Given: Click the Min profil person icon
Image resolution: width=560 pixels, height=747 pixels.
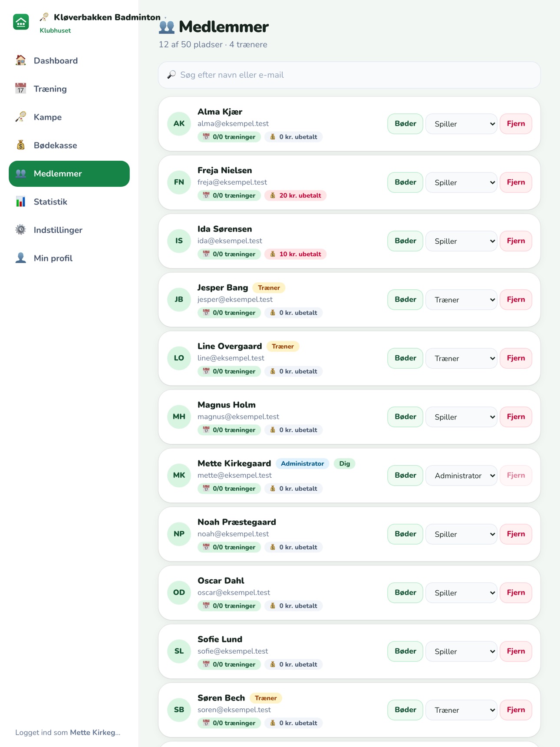Looking at the screenshot, I should tap(20, 258).
